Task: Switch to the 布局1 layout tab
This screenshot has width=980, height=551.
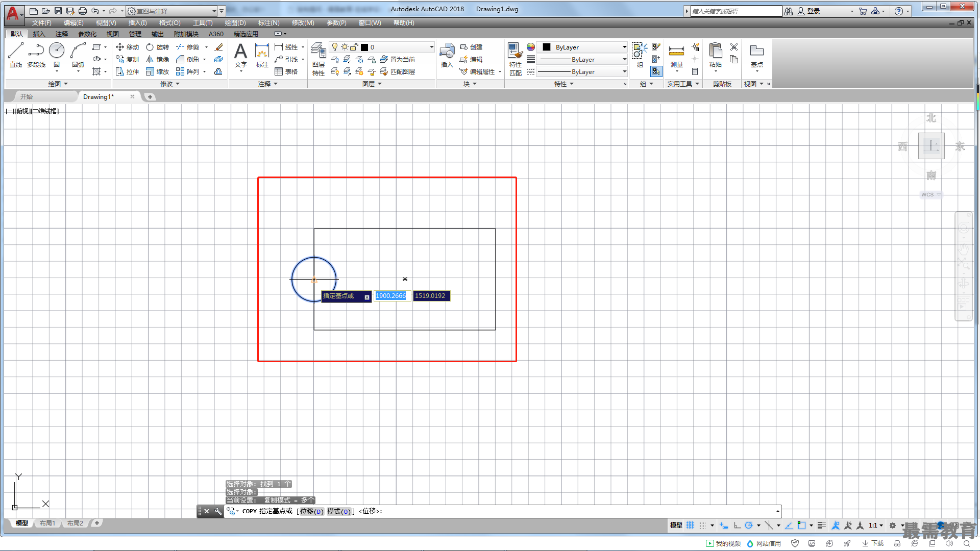Action: (47, 523)
